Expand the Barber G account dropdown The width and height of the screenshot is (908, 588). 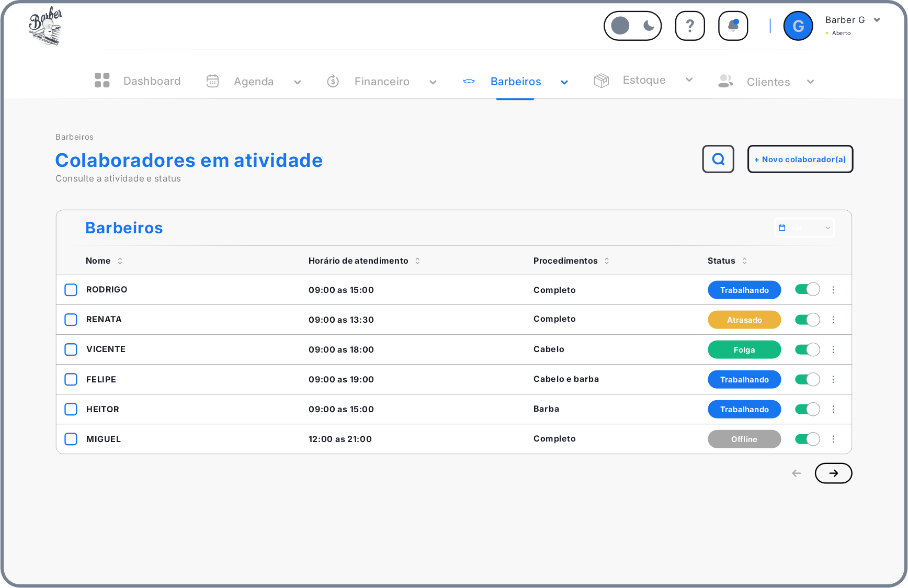pyautogui.click(x=877, y=20)
